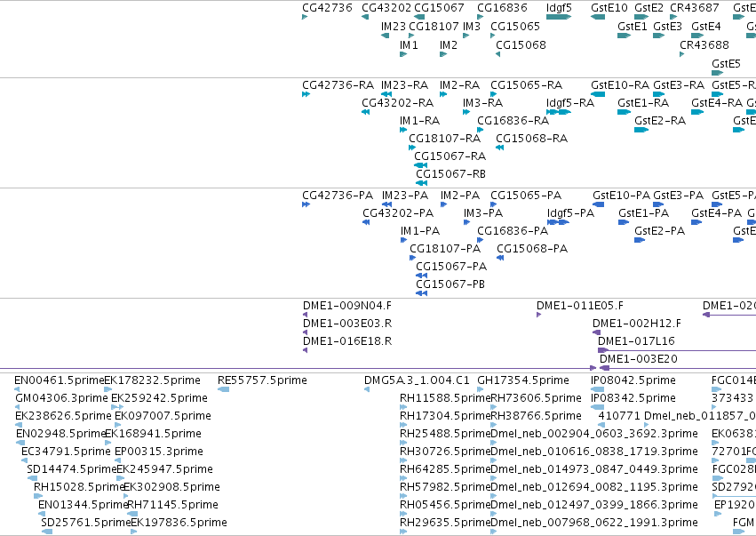Select the RH71145.5prime EST label

pos(172,505)
